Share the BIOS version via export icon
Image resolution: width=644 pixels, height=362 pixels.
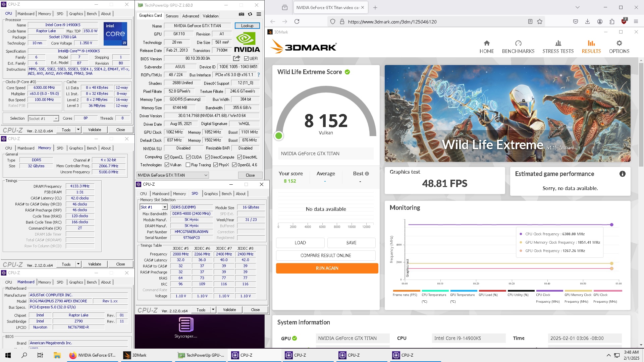click(236, 58)
